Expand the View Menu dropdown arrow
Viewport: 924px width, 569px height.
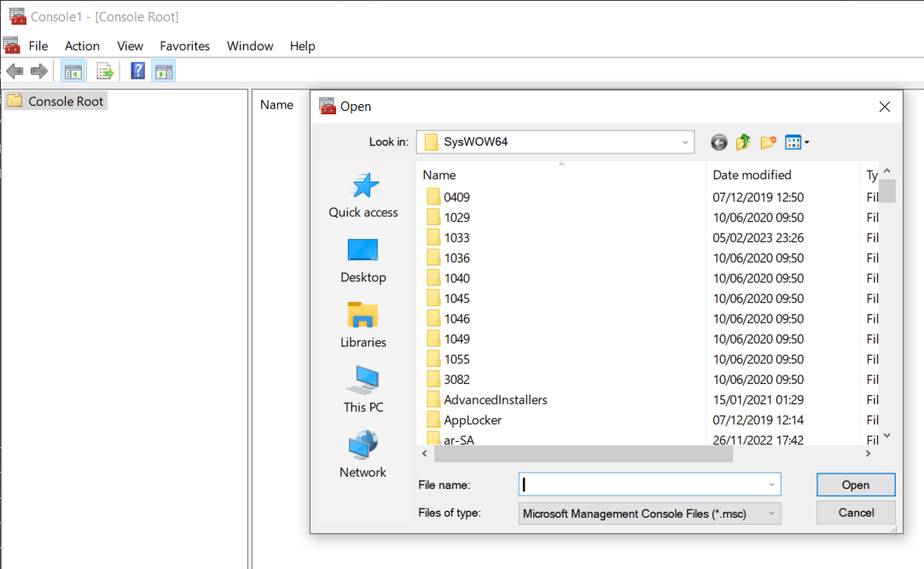(806, 142)
